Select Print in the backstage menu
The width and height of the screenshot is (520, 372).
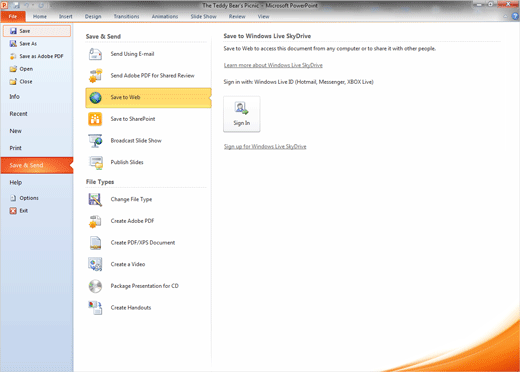pos(15,148)
